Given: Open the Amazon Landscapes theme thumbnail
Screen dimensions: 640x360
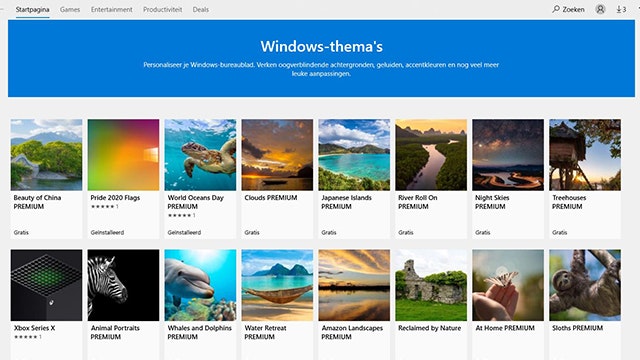Looking at the screenshot, I should pos(354,285).
